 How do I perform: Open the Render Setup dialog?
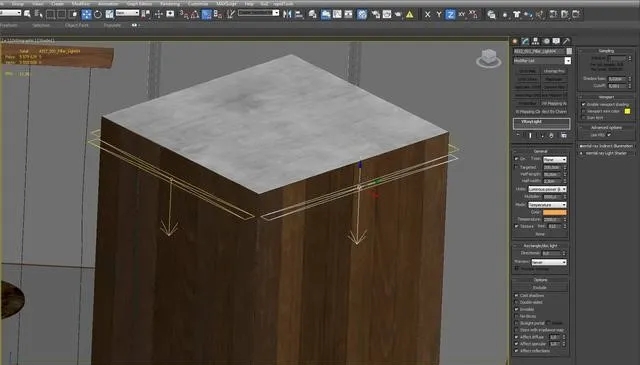(x=376, y=15)
